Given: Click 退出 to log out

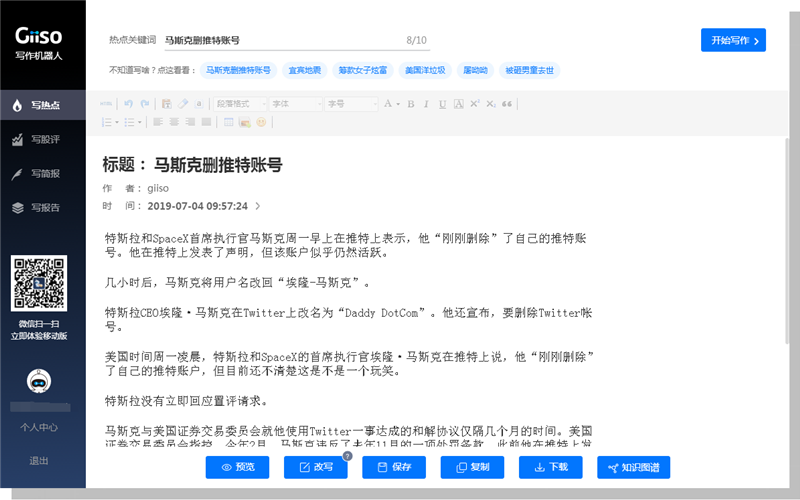Looking at the screenshot, I should click(39, 461).
